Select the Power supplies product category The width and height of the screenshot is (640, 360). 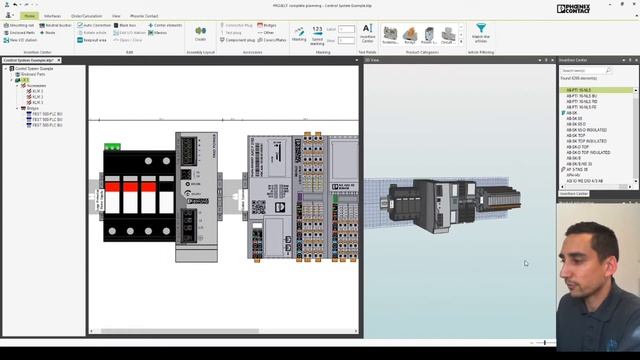(429, 35)
